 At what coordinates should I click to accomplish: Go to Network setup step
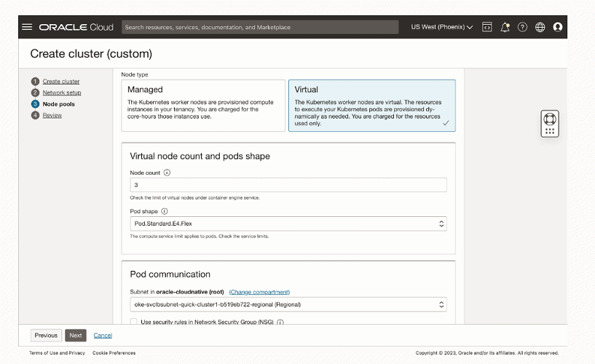[62, 92]
